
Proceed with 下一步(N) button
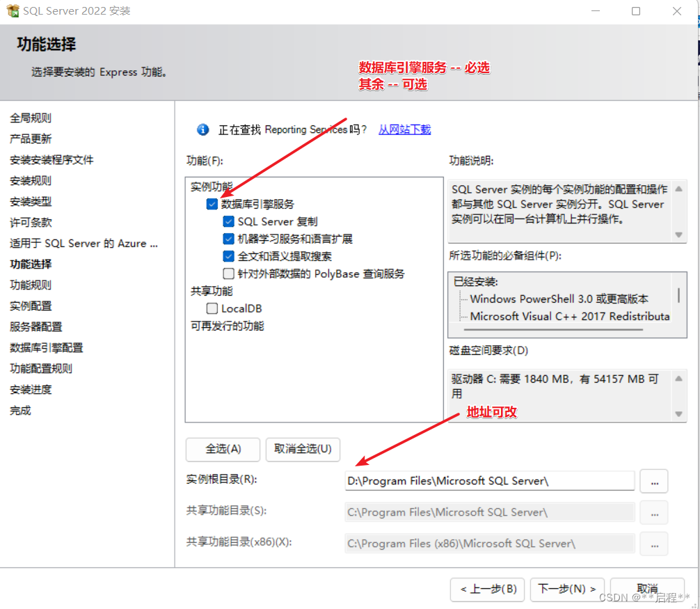pyautogui.click(x=567, y=590)
